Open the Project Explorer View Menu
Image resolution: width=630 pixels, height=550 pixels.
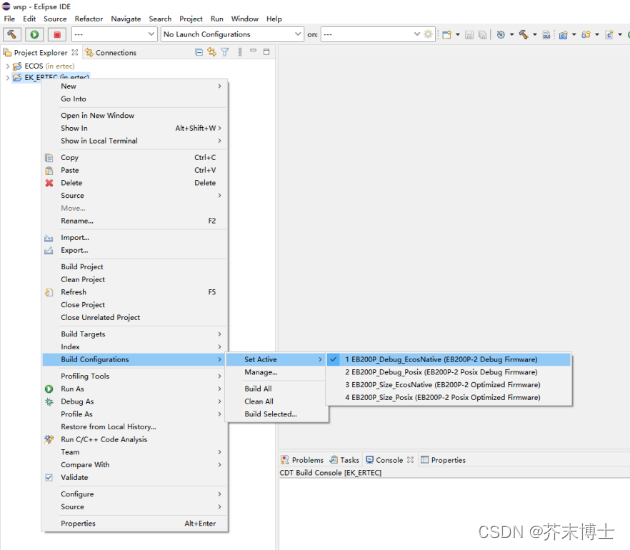tap(240, 52)
